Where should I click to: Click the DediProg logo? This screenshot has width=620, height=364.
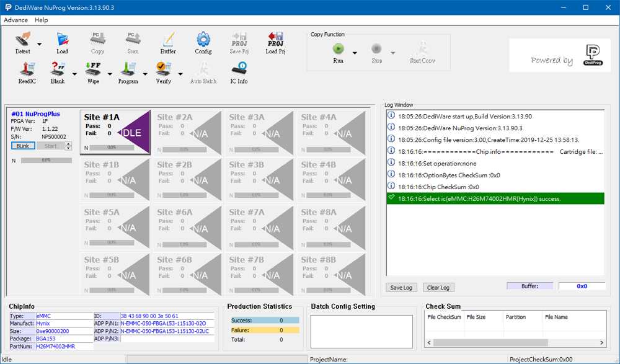click(593, 55)
